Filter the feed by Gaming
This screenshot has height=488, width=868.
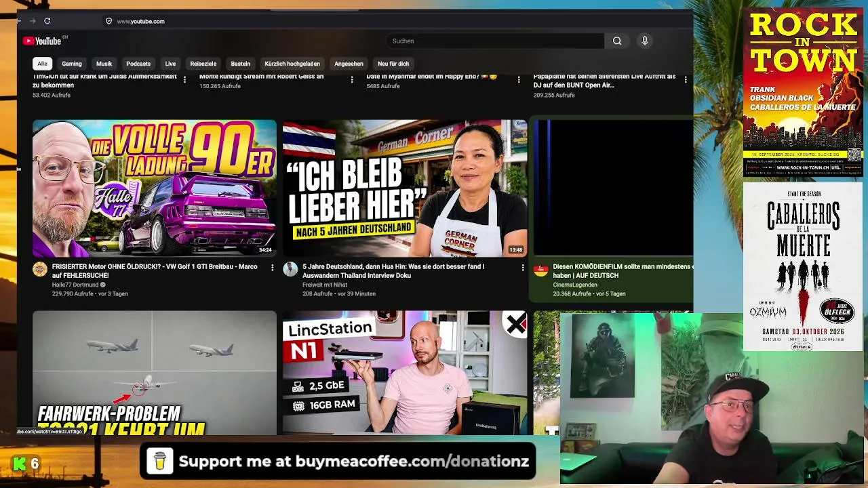72,64
